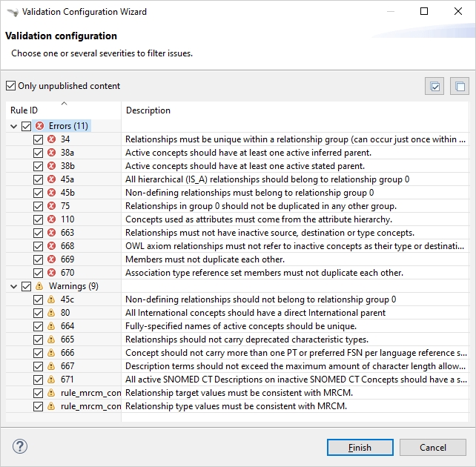Open the Help question mark icon
This screenshot has height=467, width=476.
coord(20,447)
